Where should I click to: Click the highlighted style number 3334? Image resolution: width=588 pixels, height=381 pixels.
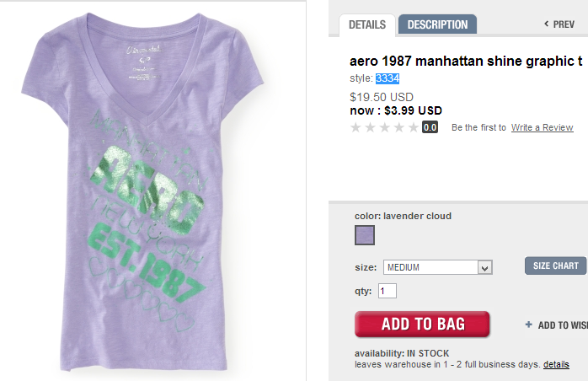(x=388, y=78)
